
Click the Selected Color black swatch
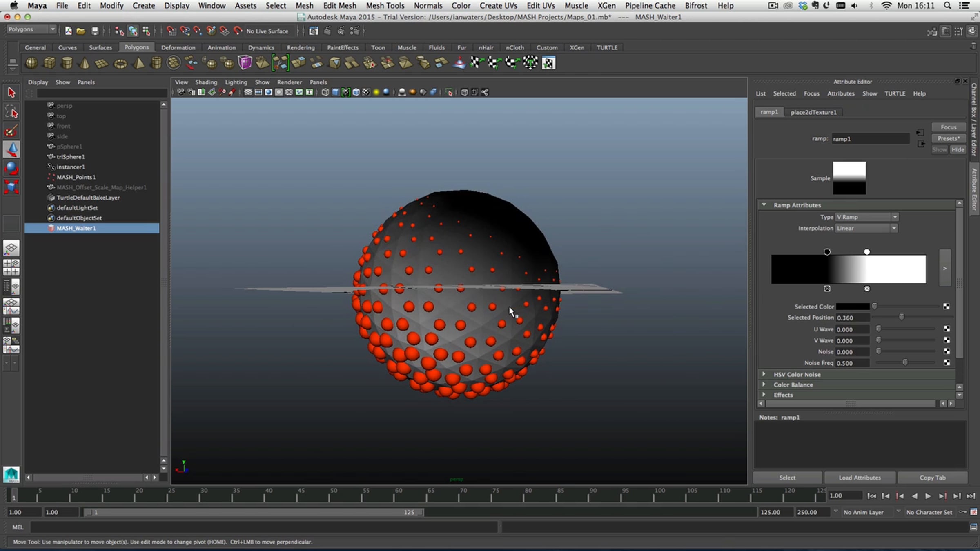(x=853, y=307)
